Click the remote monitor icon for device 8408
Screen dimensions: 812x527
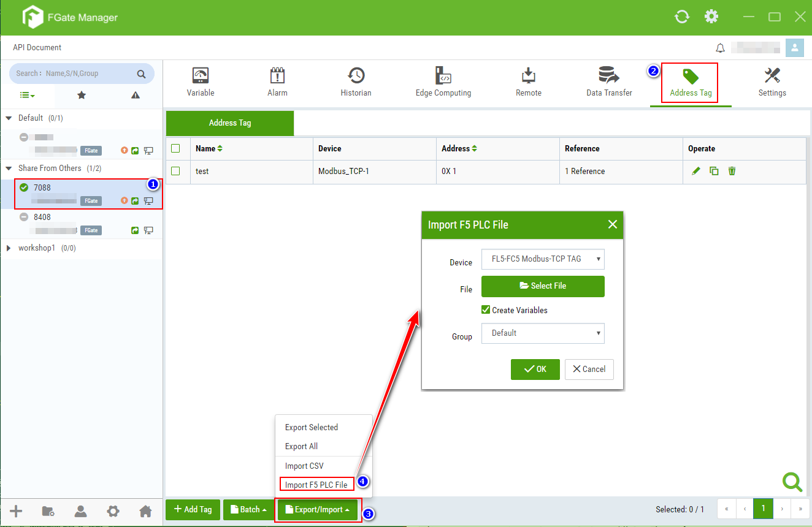(x=148, y=230)
